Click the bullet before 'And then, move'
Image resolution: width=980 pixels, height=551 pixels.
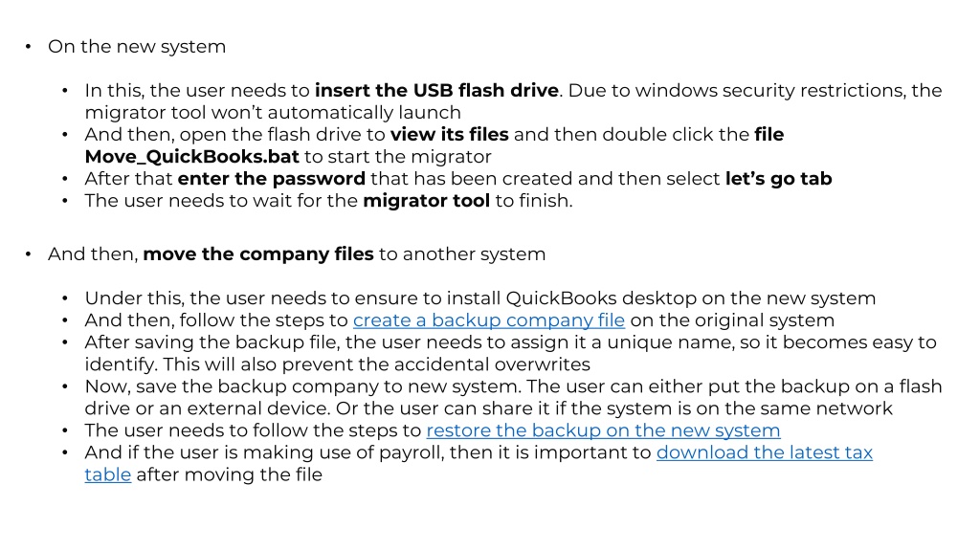(x=28, y=254)
